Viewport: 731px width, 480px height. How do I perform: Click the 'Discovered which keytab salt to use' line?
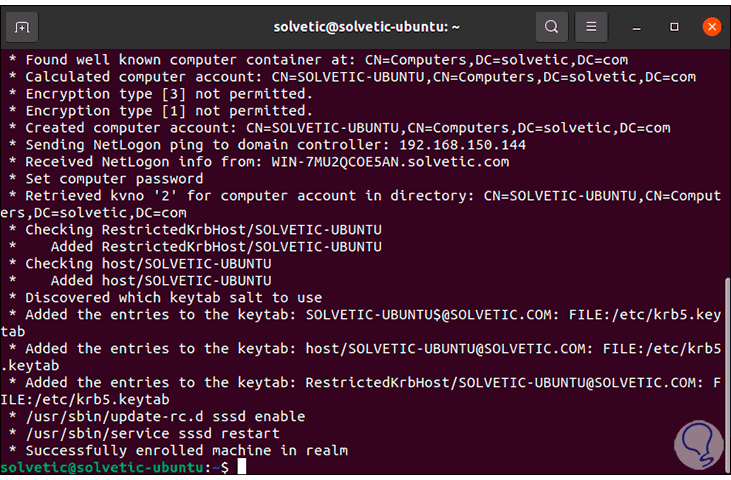tap(173, 297)
